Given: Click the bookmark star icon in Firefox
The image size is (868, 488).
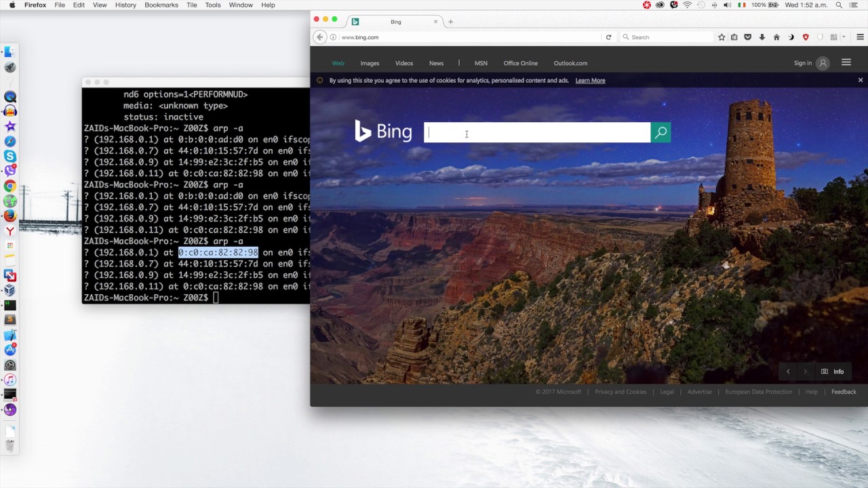Looking at the screenshot, I should [722, 37].
